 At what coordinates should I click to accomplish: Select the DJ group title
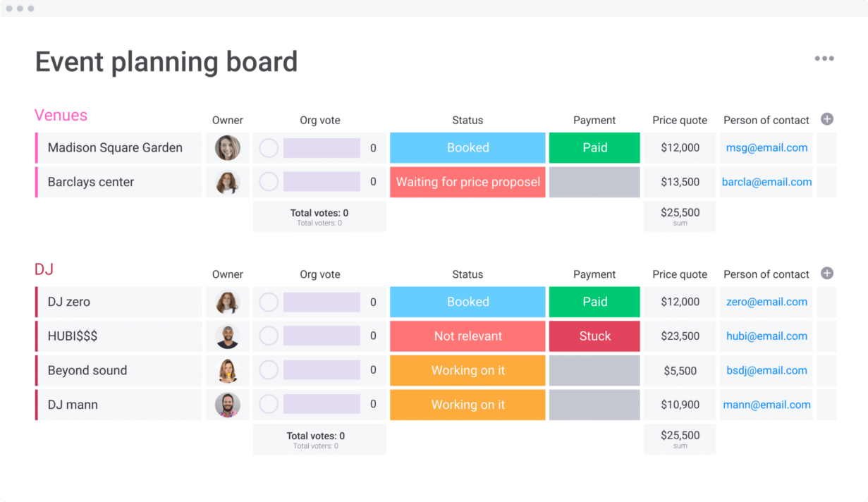pos(44,269)
